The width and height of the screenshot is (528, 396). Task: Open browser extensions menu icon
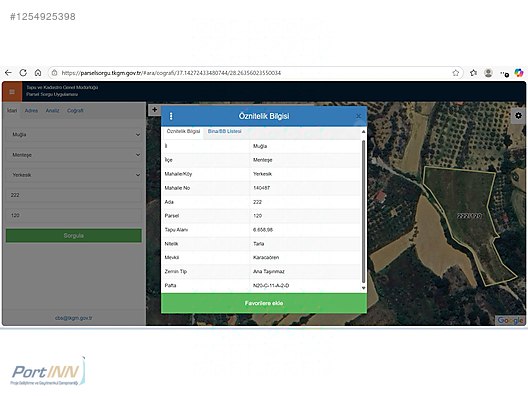point(504,73)
